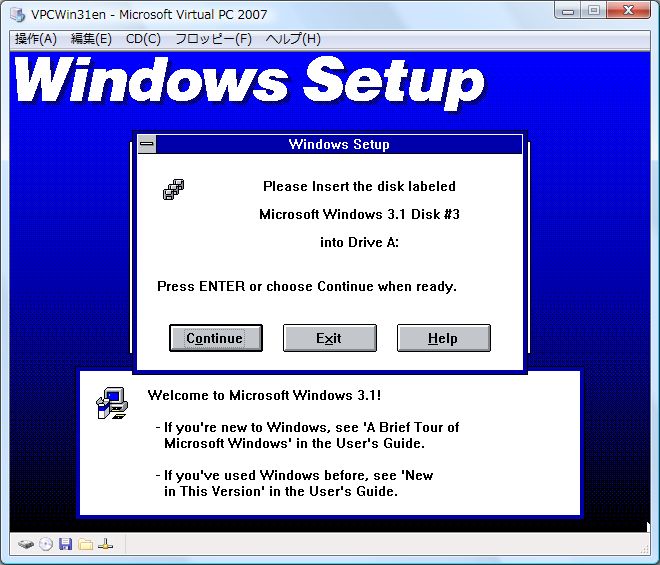Click the Continue button in Windows Setup

[216, 338]
